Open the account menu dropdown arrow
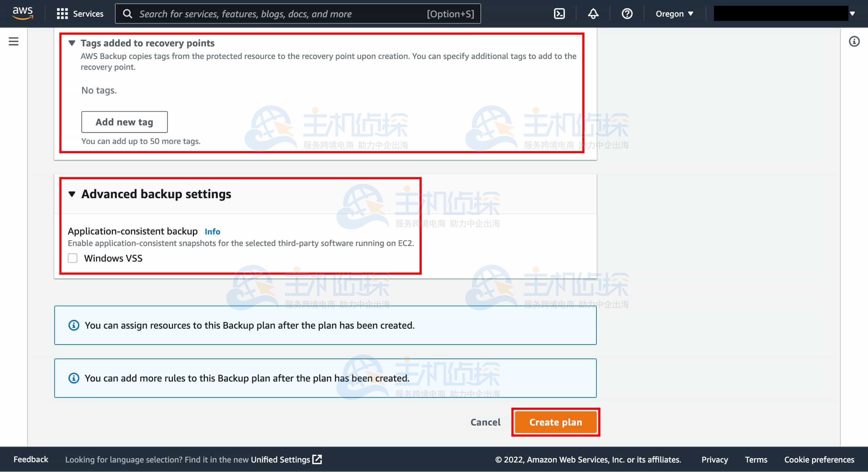The image size is (868, 472). 852,14
